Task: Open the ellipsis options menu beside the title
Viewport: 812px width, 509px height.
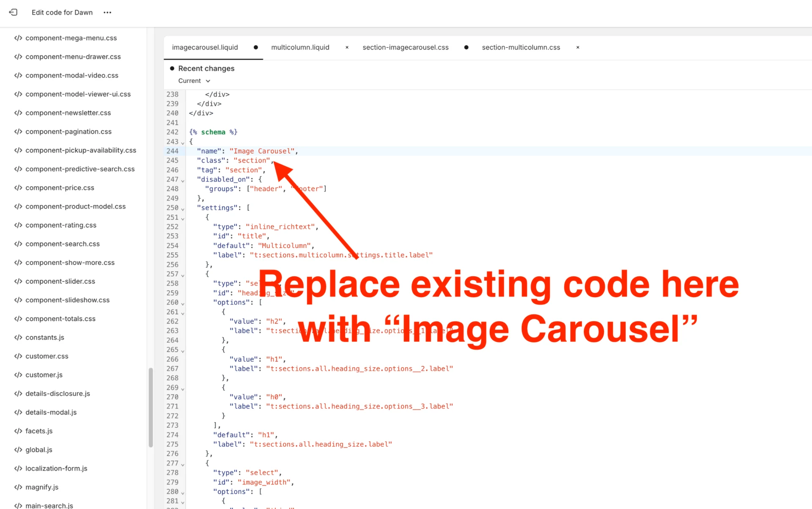Action: pos(107,12)
